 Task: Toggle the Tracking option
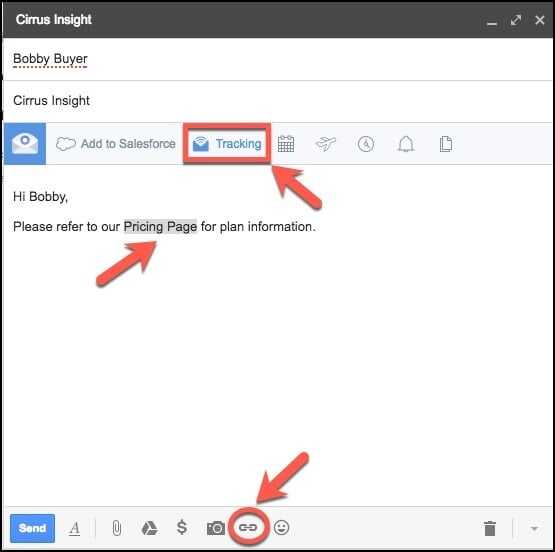[227, 144]
